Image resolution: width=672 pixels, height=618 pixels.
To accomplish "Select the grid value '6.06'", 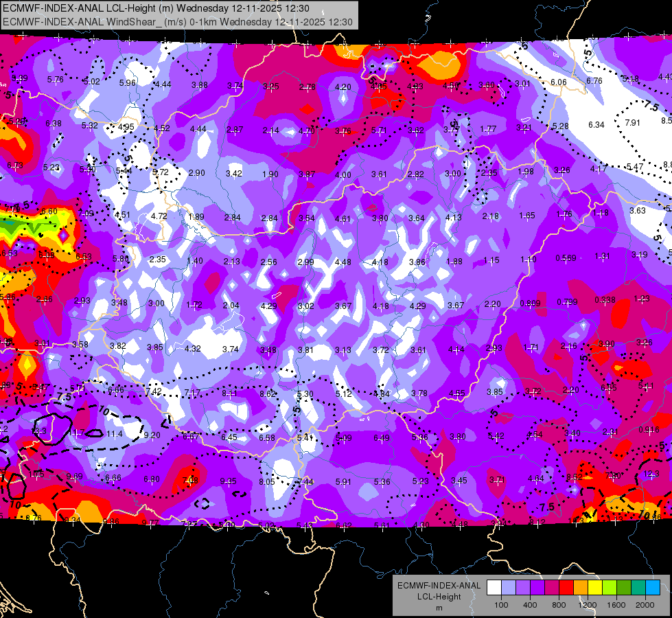I will click(x=559, y=82).
